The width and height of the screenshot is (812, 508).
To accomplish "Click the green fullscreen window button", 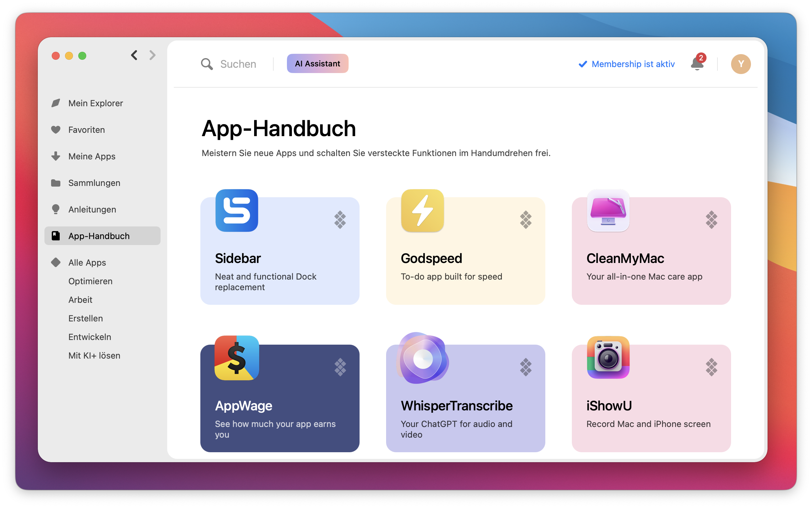I will click(82, 56).
